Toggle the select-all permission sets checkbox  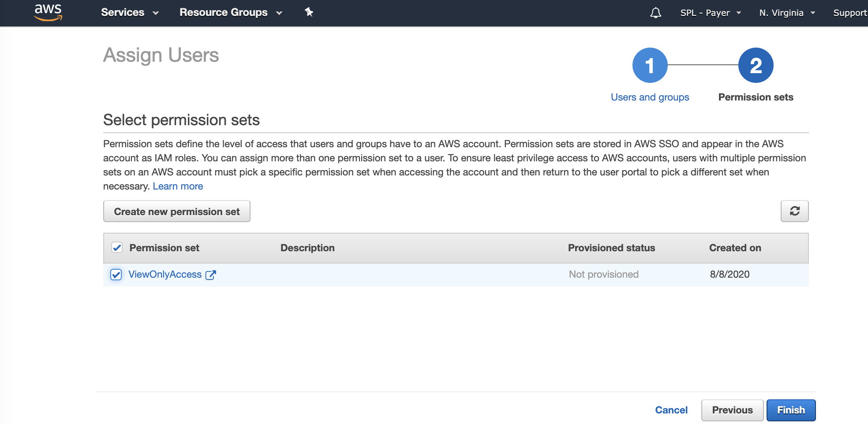pos(117,248)
